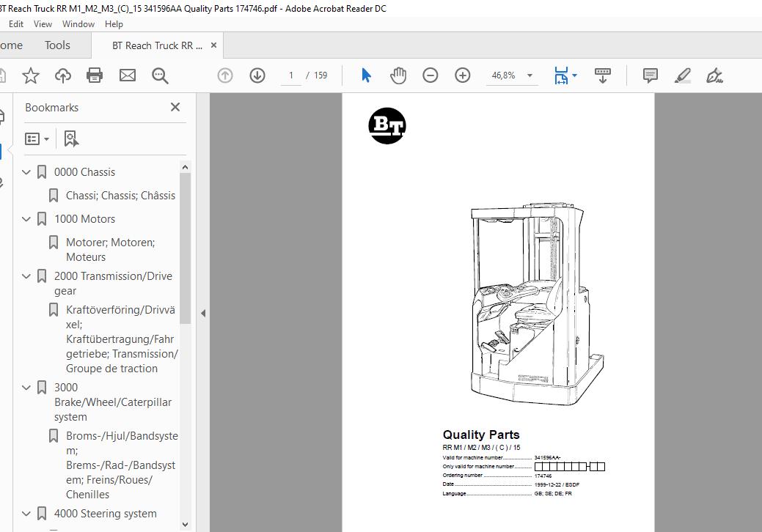This screenshot has width=762, height=532.
Task: Activate the Selection arrow tool
Action: tap(367, 75)
